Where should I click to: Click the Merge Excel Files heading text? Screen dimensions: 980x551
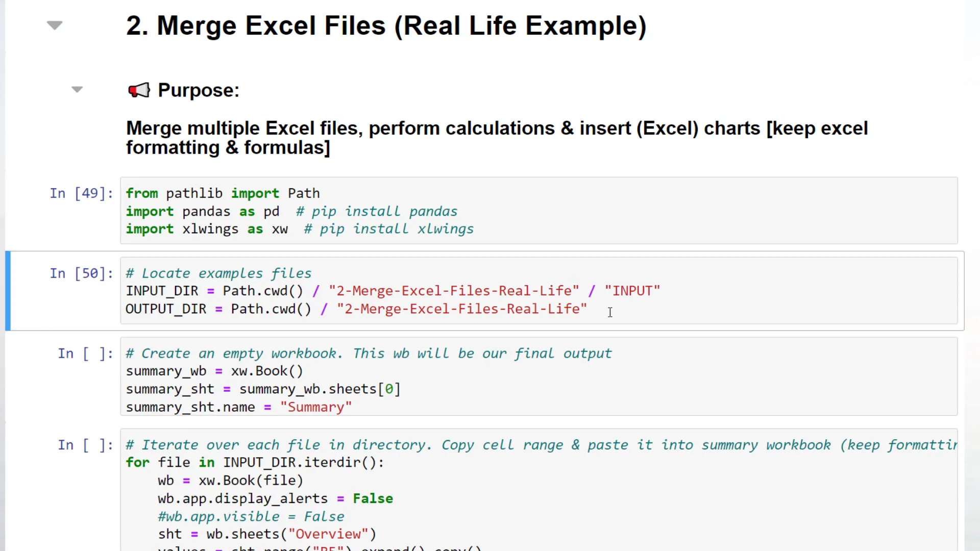(386, 26)
